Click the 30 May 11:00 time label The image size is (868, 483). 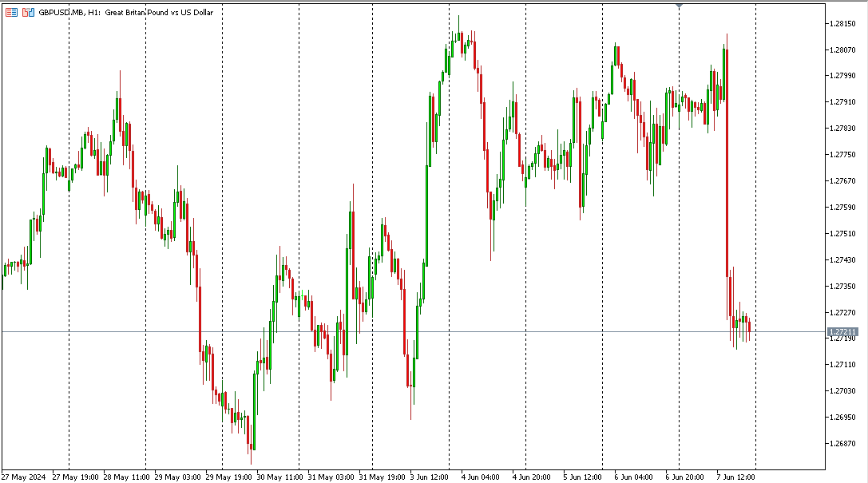279,477
